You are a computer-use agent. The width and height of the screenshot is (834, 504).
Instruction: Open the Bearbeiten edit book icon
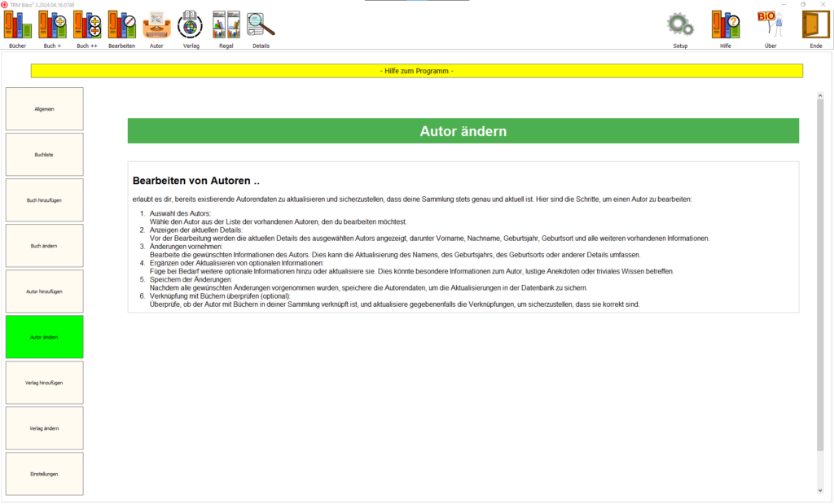click(122, 25)
